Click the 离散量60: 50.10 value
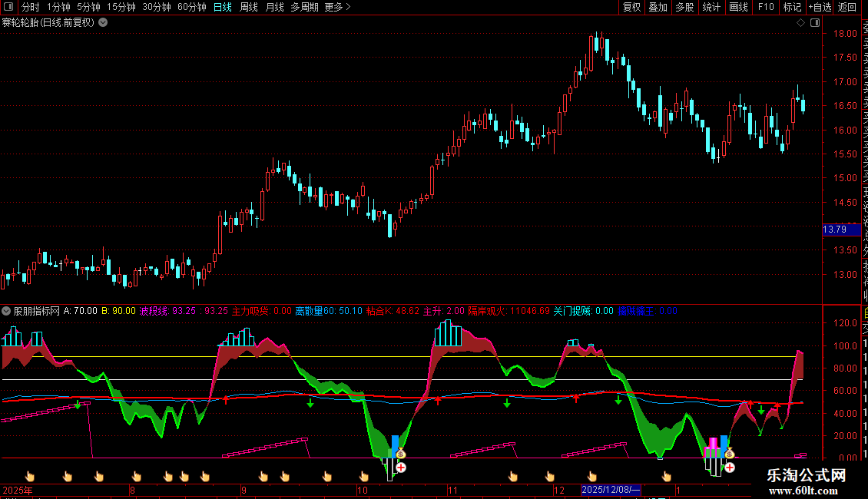The width and height of the screenshot is (868, 499). pyautogui.click(x=329, y=311)
